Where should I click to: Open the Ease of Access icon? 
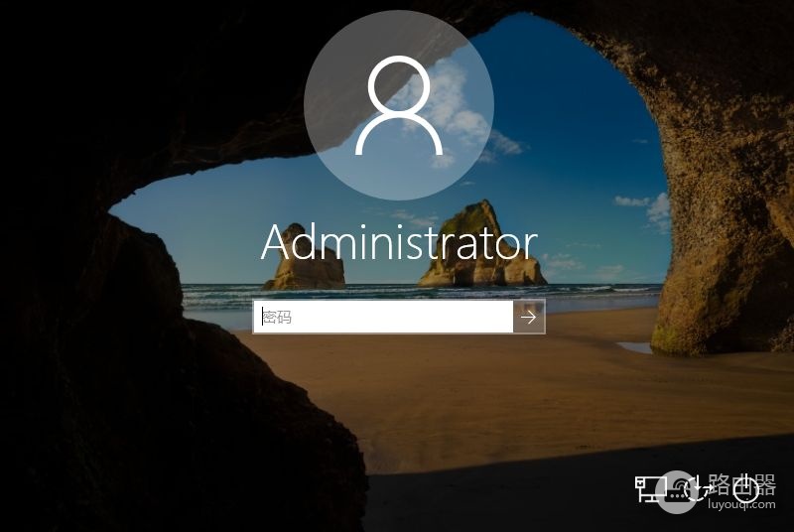point(697,488)
